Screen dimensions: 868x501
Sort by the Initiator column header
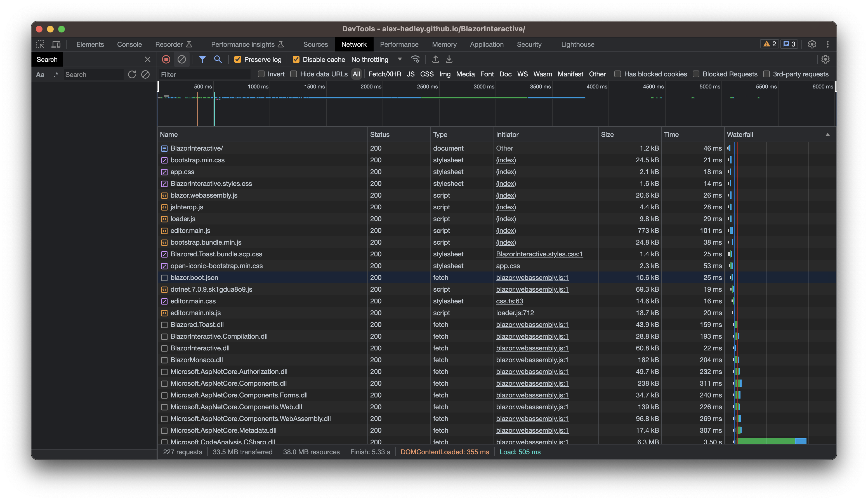(546, 135)
